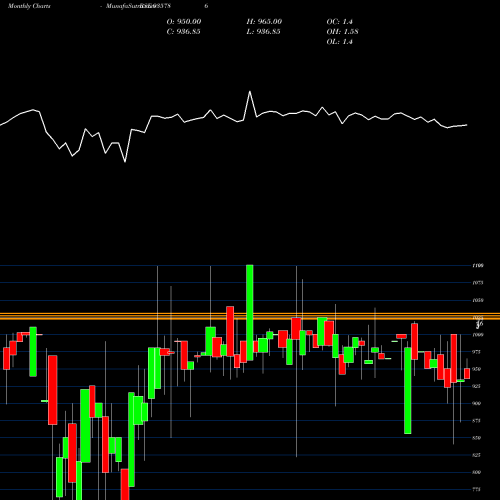
Task: Click the 1000 price axis label
Action: pyautogui.click(x=478, y=335)
